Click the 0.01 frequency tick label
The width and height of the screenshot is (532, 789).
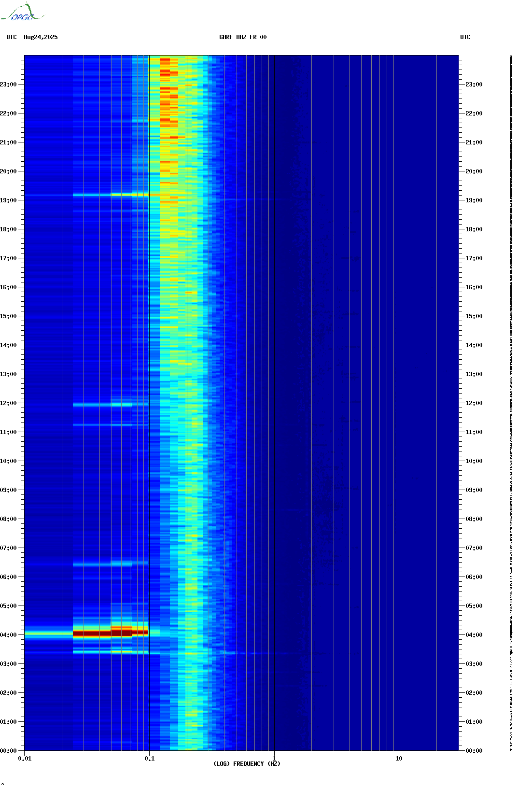click(25, 759)
